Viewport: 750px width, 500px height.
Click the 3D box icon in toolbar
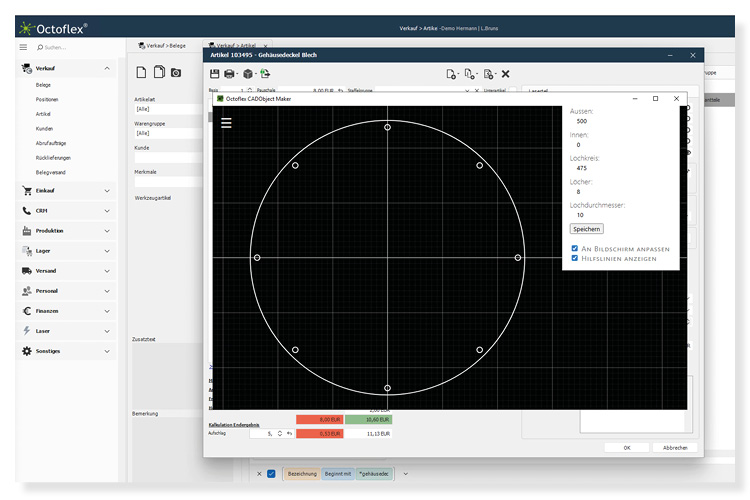pos(247,74)
